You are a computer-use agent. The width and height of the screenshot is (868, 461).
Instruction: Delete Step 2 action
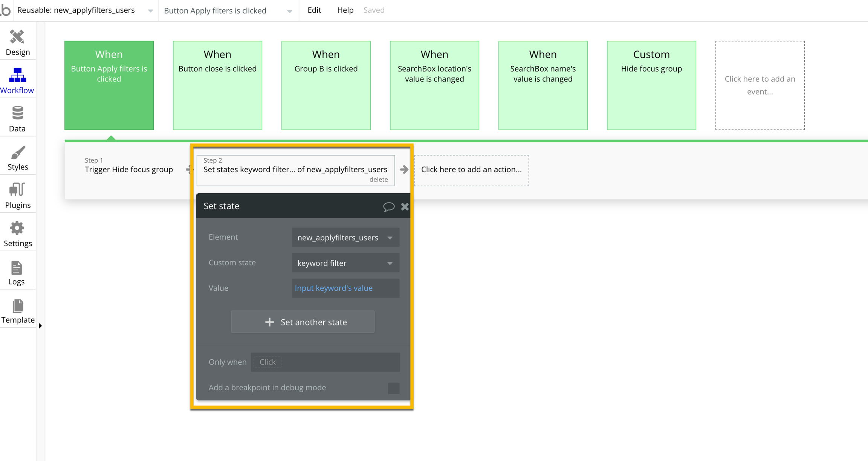point(378,180)
